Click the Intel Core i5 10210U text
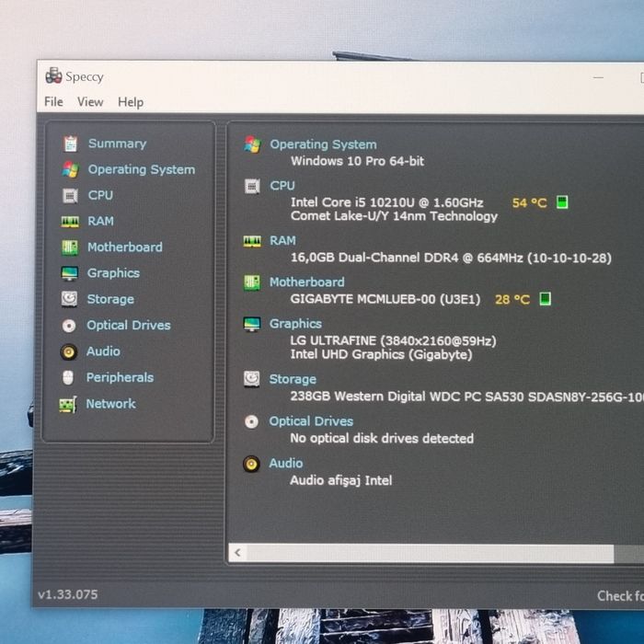The height and width of the screenshot is (644, 644). click(387, 202)
